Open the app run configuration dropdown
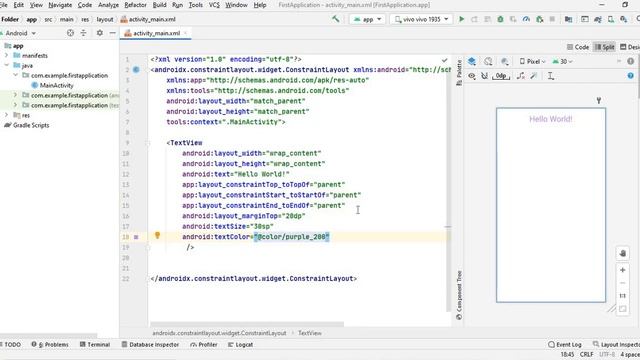 tap(367, 19)
